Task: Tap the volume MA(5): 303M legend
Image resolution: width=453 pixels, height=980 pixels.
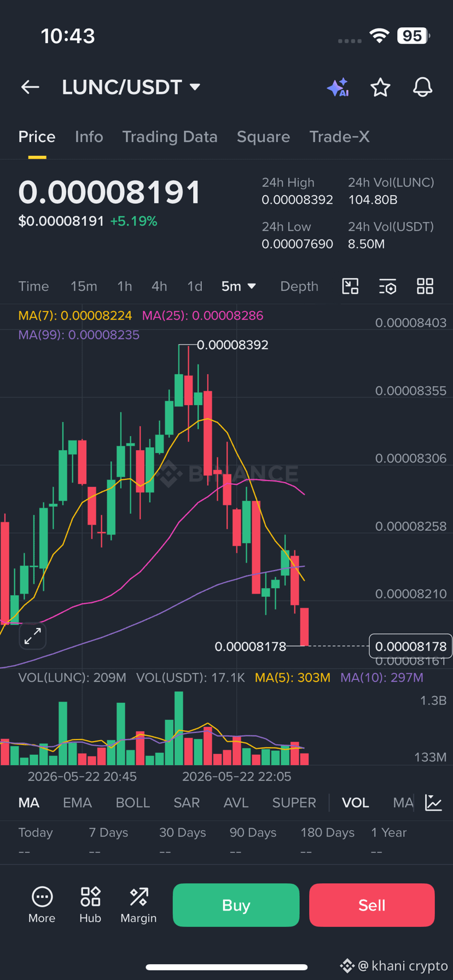Action: coord(293,678)
